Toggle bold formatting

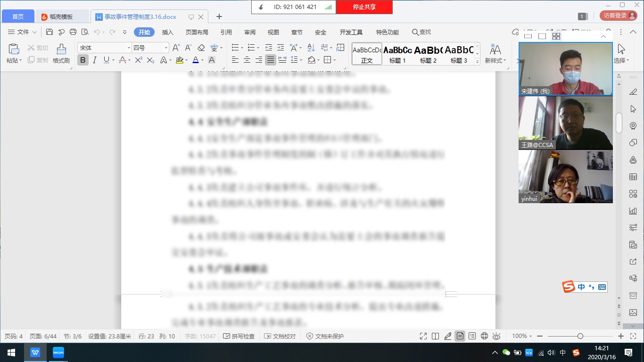(x=83, y=60)
